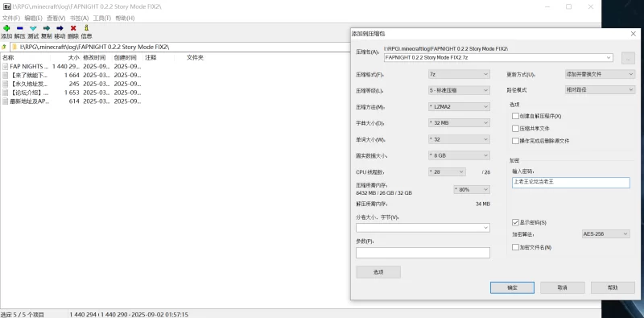Click file icon of FAP NIGHTS row
The width and height of the screenshot is (644, 318).
point(5,66)
